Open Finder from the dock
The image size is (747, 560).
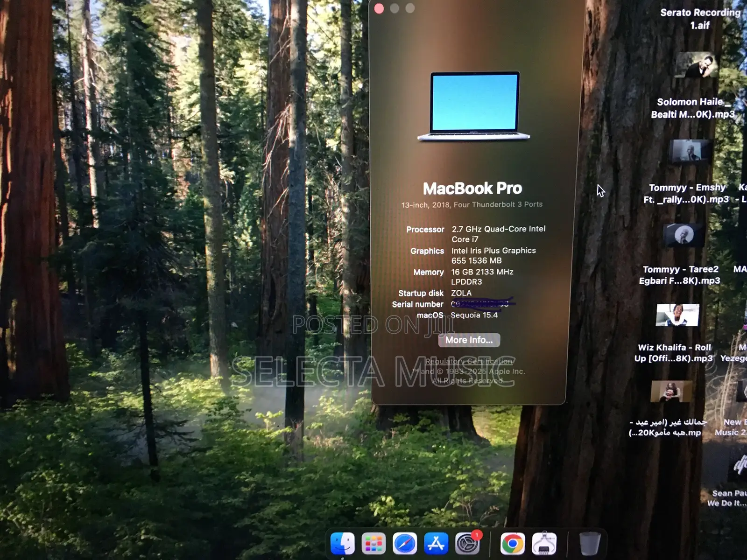[342, 544]
